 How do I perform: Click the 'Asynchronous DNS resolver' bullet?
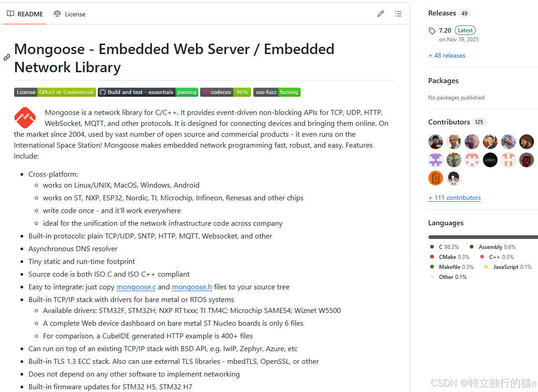click(x=73, y=249)
